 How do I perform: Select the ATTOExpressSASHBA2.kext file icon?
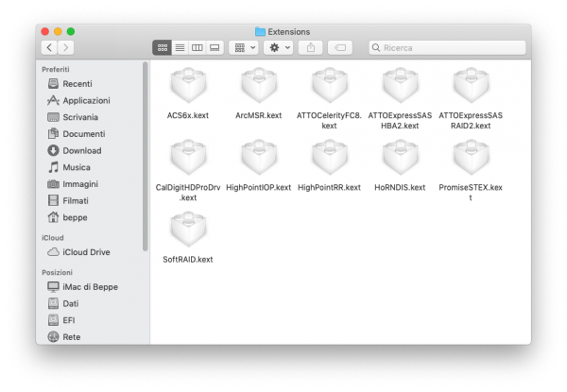tap(401, 86)
